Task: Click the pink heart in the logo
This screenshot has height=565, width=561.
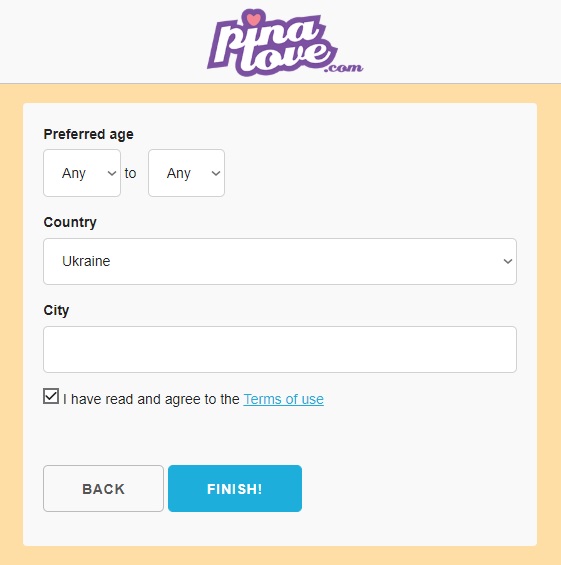Action: tap(253, 19)
